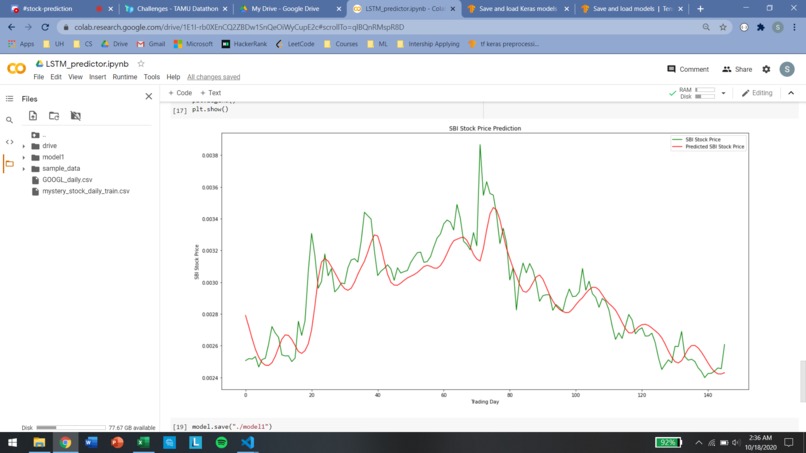
Task: Switch to My Drive - Google Drive tab
Action: click(x=290, y=9)
